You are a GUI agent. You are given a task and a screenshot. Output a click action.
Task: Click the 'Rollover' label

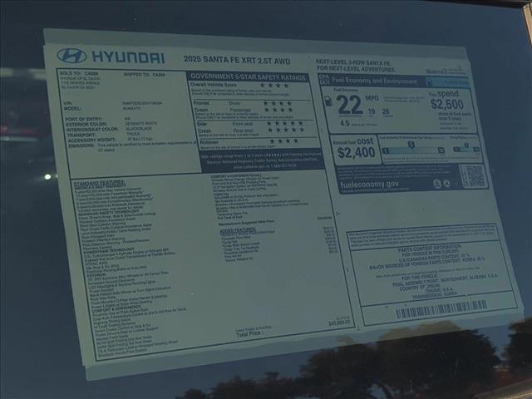tap(209, 142)
